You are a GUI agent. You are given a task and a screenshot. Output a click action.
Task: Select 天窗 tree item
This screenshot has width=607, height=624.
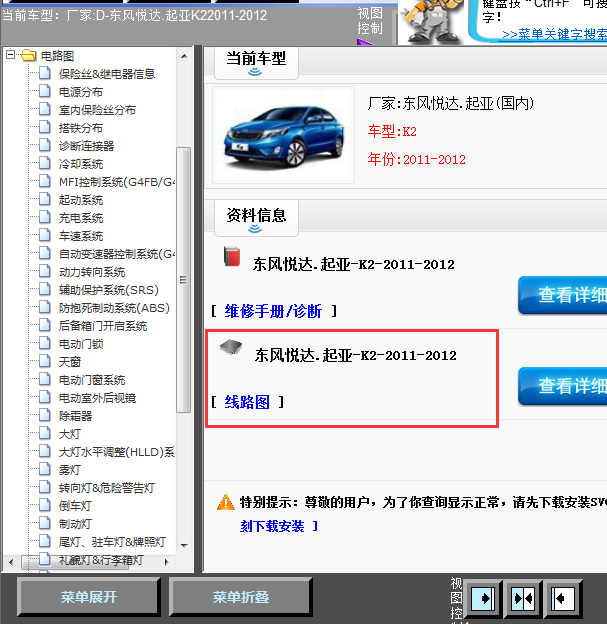[x=70, y=362]
